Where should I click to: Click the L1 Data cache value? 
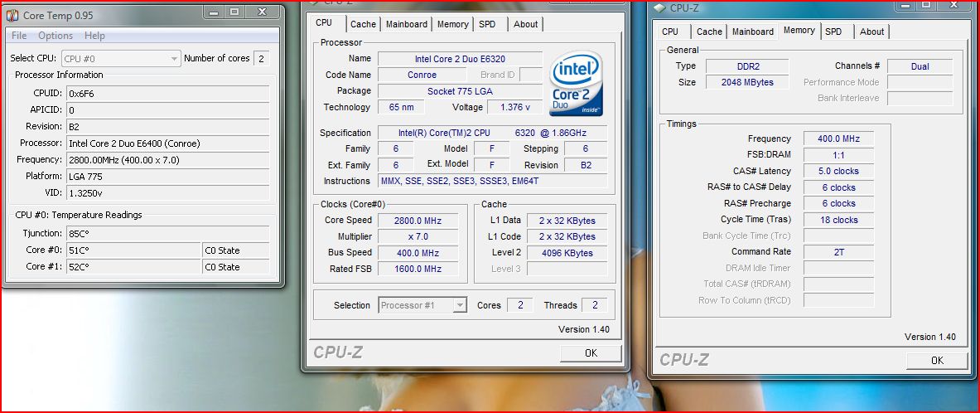click(x=567, y=221)
